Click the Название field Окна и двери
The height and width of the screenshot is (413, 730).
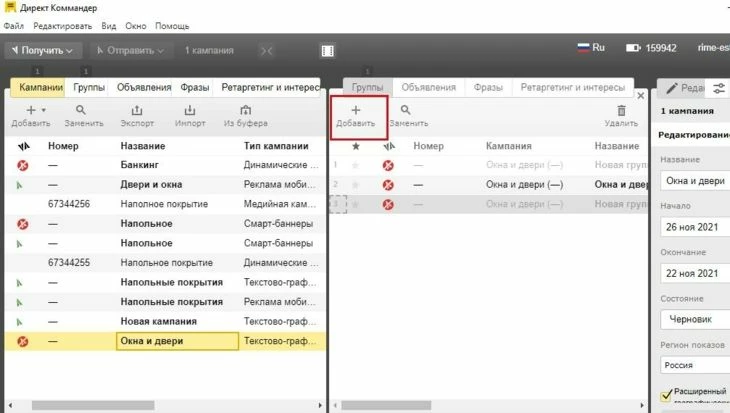pyautogui.click(x=695, y=181)
